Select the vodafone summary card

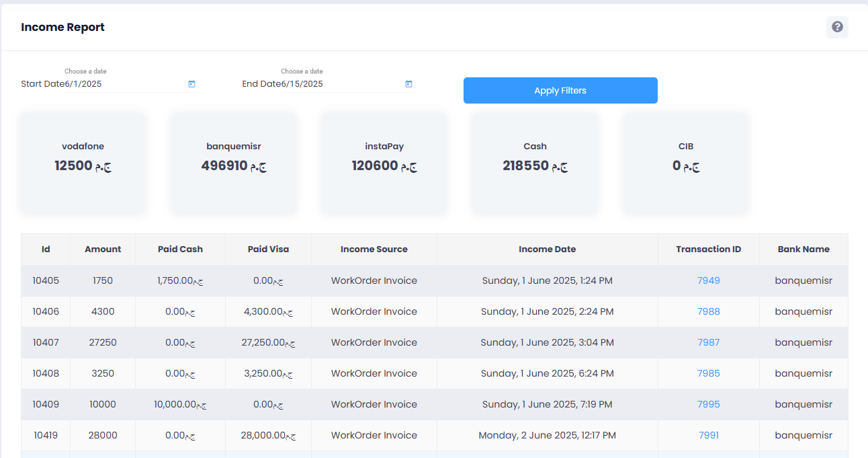[83, 163]
